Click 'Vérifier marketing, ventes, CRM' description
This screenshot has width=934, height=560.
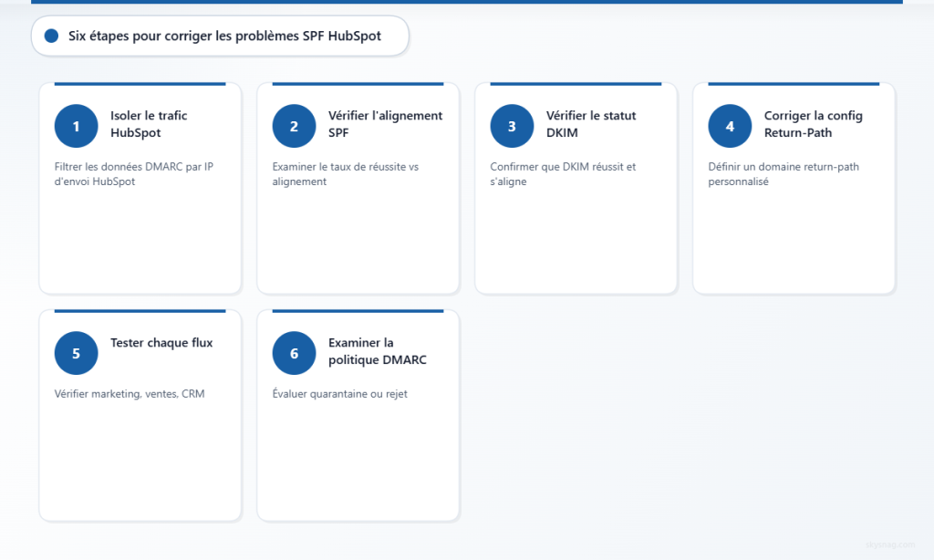pos(130,394)
